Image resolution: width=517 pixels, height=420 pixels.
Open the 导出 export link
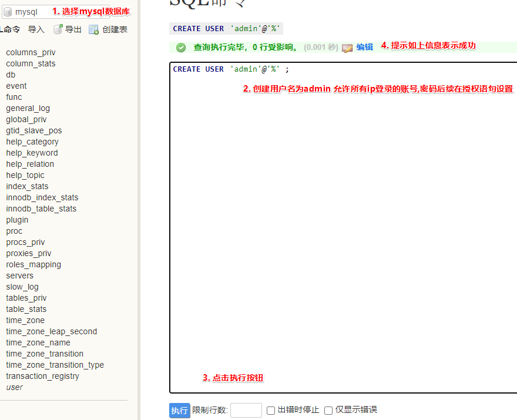click(x=73, y=29)
